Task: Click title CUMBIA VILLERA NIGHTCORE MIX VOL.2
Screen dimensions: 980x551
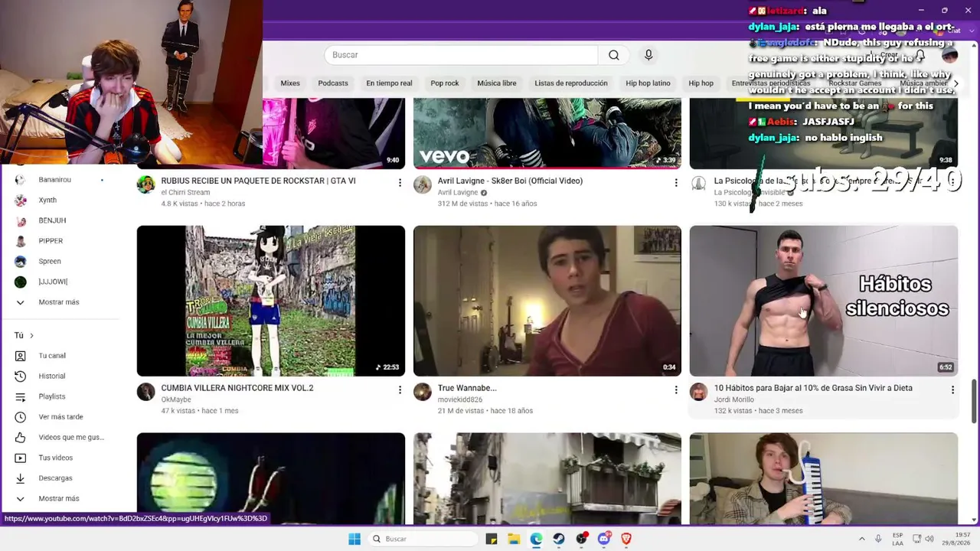Action: [237, 388]
